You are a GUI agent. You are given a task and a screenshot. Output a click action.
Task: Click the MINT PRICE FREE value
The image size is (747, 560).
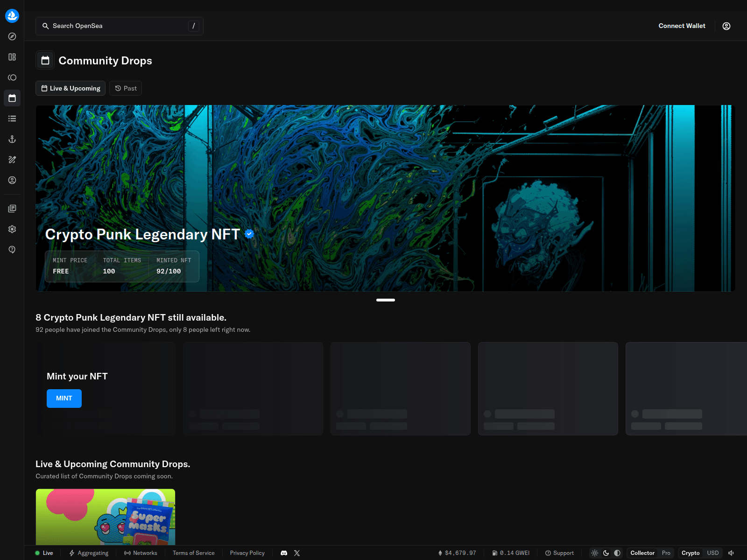(61, 271)
